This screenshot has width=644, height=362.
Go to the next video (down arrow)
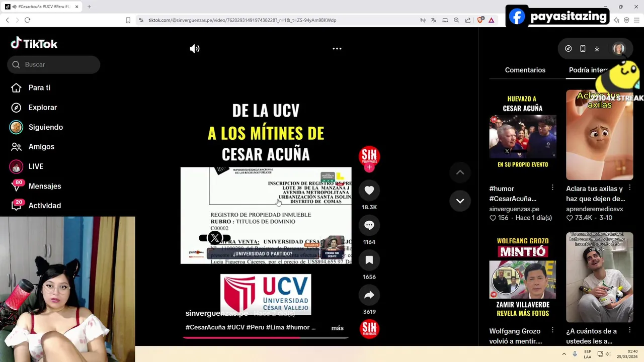(x=460, y=201)
